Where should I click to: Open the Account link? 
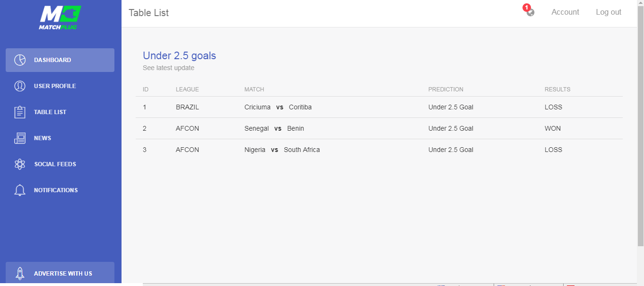[565, 12]
